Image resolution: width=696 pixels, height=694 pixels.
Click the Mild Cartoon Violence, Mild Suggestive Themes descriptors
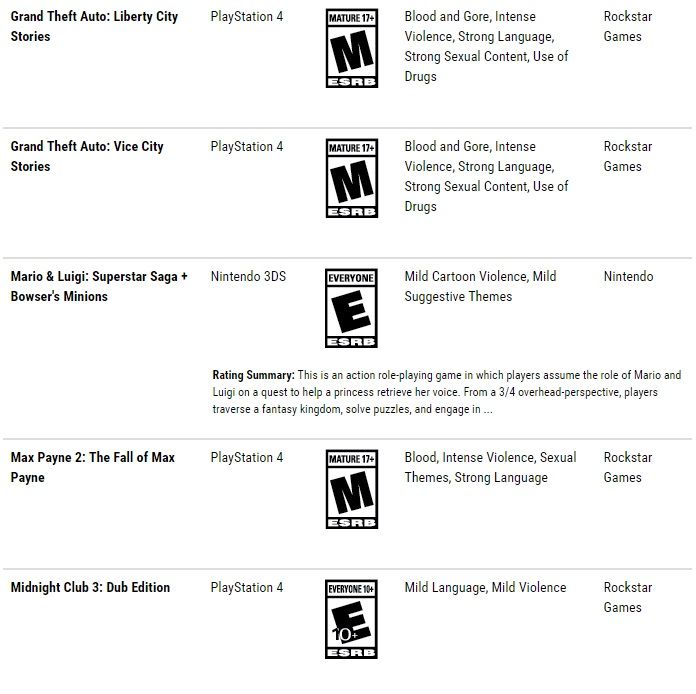point(480,287)
